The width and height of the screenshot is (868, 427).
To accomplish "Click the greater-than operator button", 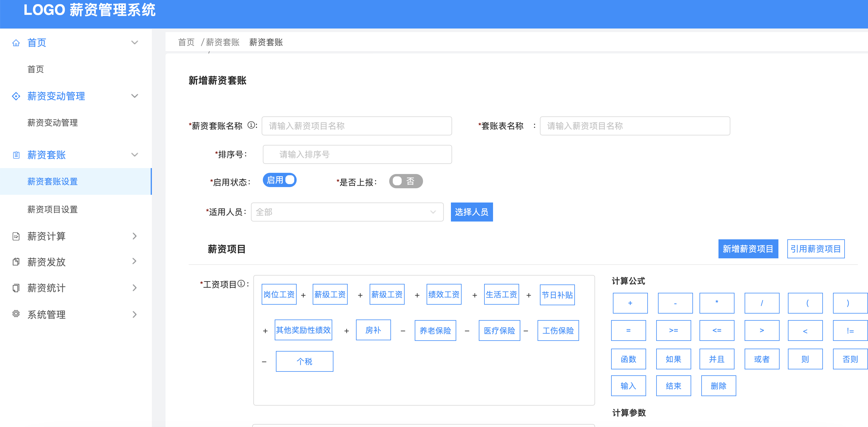I will click(x=762, y=330).
